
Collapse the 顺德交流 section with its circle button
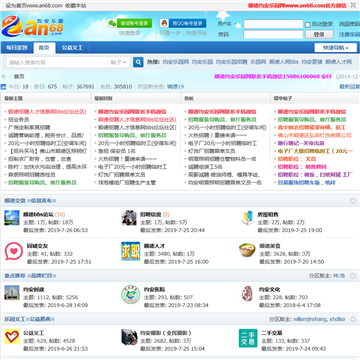click(x=353, y=201)
